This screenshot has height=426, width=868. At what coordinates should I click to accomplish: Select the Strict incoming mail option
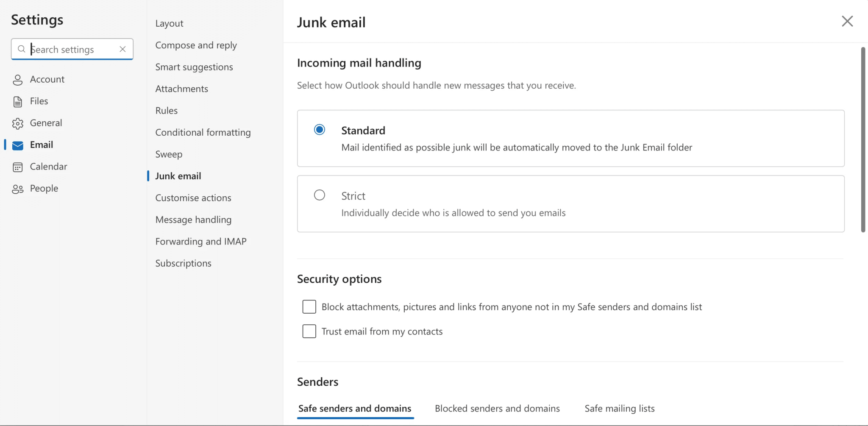coord(319,195)
